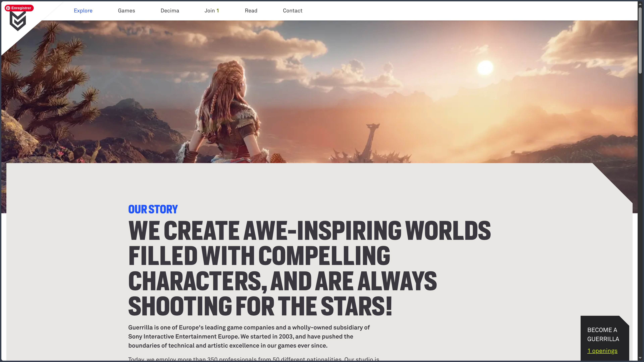Click the page vertical scrollbar thumb
Viewport: 644px width, 362px height.
[x=640, y=40]
